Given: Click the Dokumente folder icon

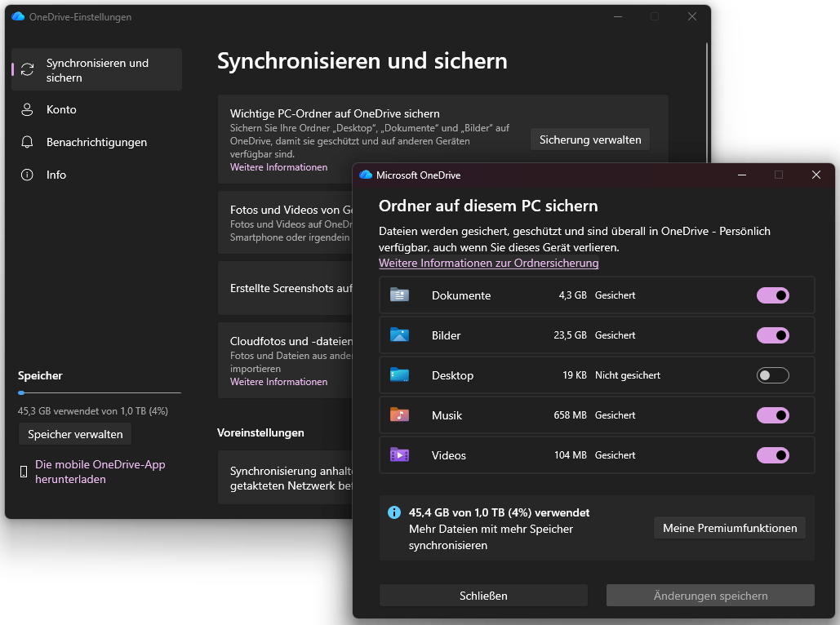Looking at the screenshot, I should pyautogui.click(x=400, y=295).
